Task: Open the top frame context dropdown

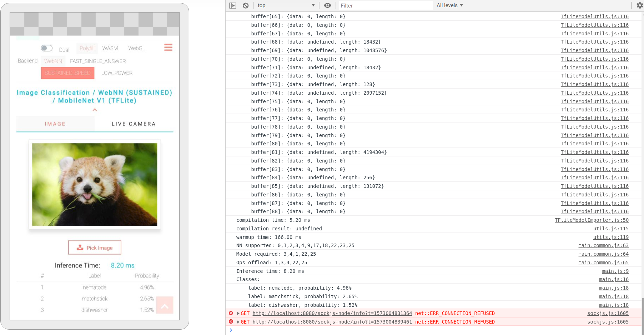Action: [286, 5]
